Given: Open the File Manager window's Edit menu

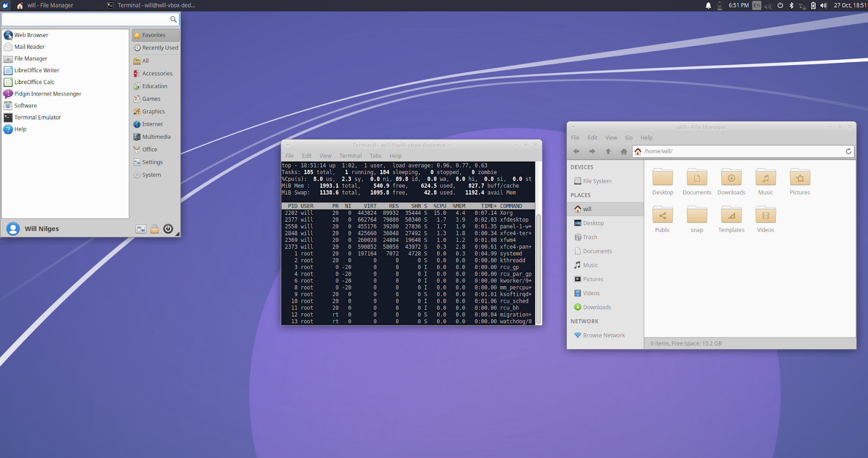Looking at the screenshot, I should click(x=592, y=138).
